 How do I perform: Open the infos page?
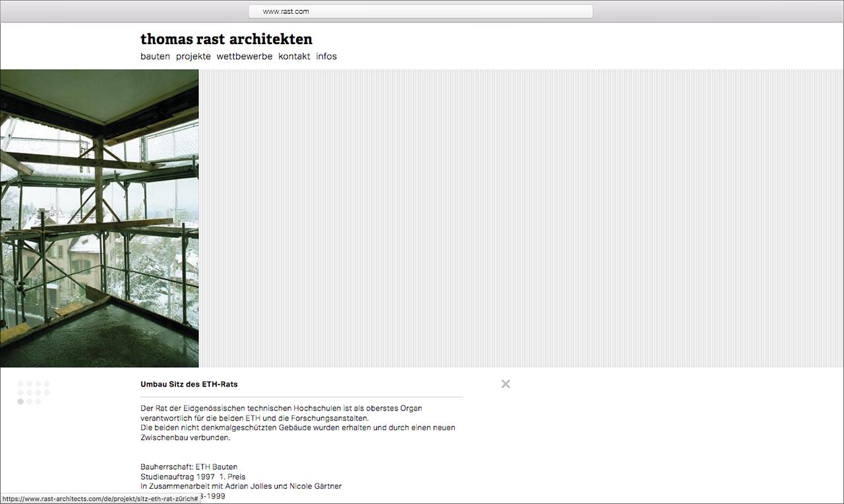(326, 57)
